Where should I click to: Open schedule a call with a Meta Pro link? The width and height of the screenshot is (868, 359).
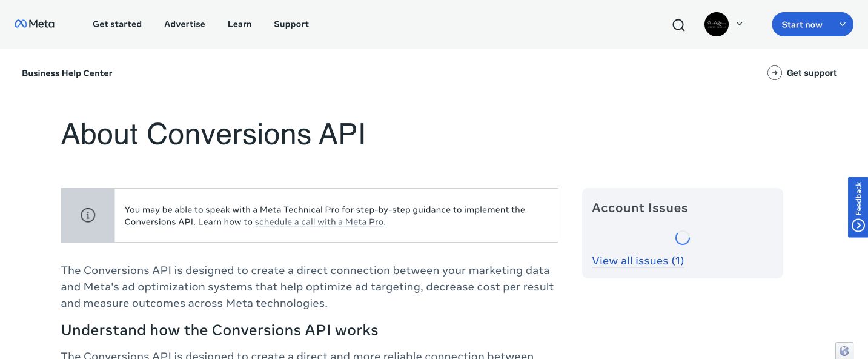click(x=319, y=222)
